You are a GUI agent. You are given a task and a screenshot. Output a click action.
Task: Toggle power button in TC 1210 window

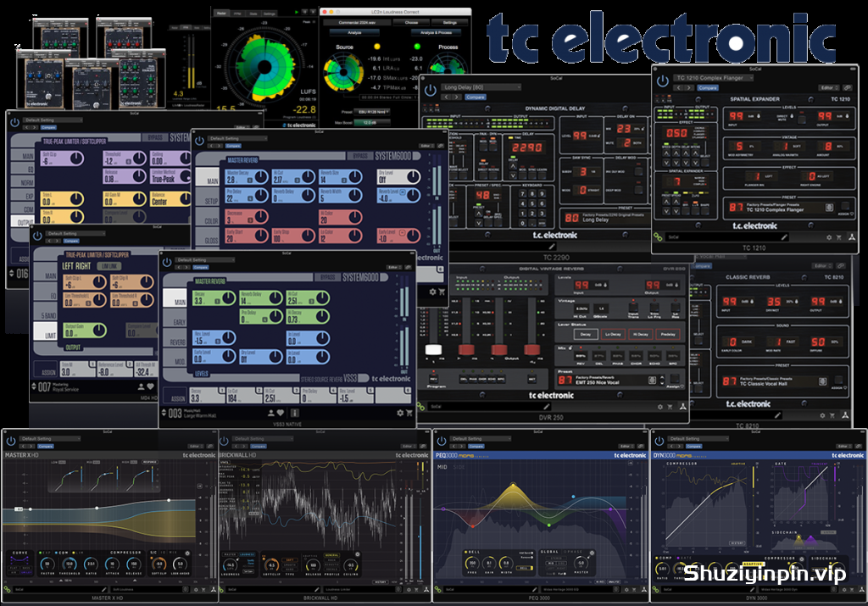coord(663,81)
